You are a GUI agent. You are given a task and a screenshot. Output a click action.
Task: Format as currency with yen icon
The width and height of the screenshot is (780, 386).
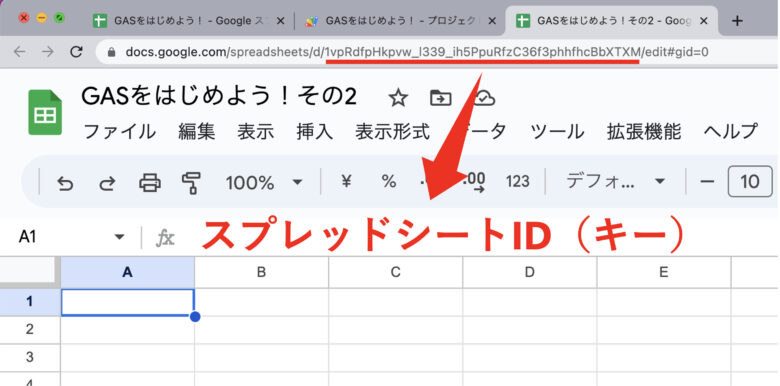tap(347, 182)
